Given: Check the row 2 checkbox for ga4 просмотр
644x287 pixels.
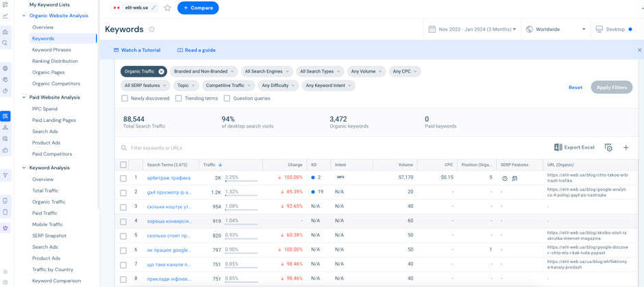Looking at the screenshot, I should (123, 192).
